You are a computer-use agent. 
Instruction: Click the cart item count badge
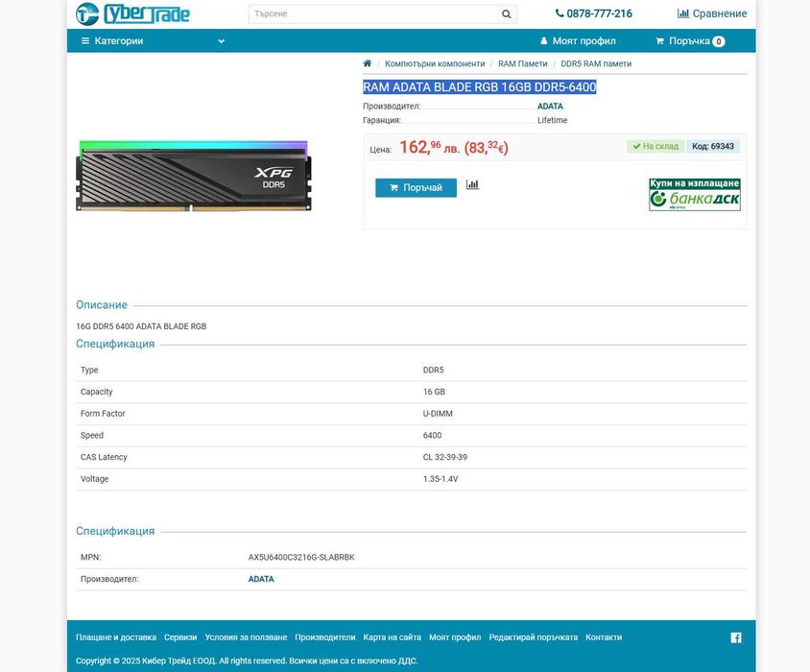tap(719, 41)
